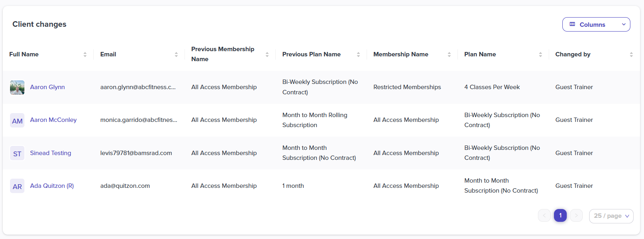Open Ada Quitzon (R) profile link
The image size is (644, 239).
pyautogui.click(x=52, y=186)
